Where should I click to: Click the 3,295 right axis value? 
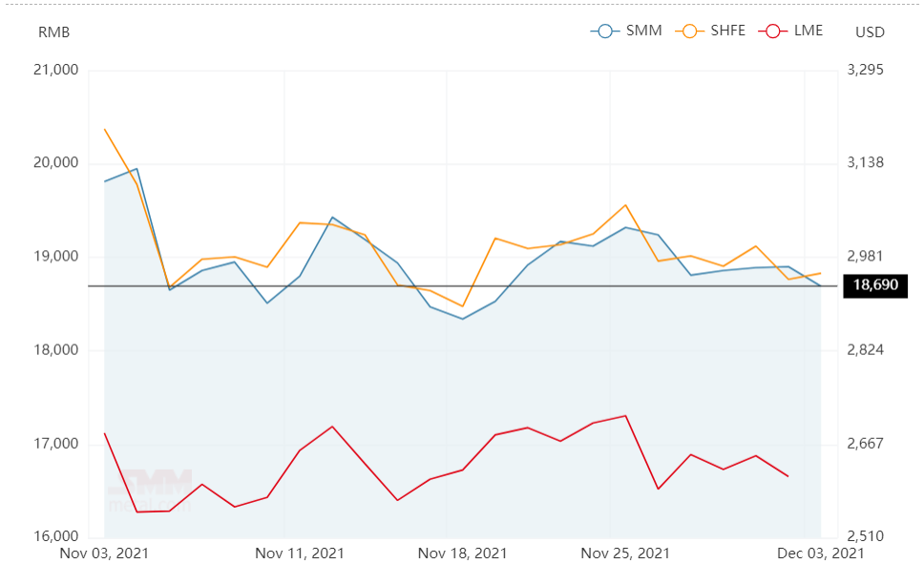tap(866, 70)
